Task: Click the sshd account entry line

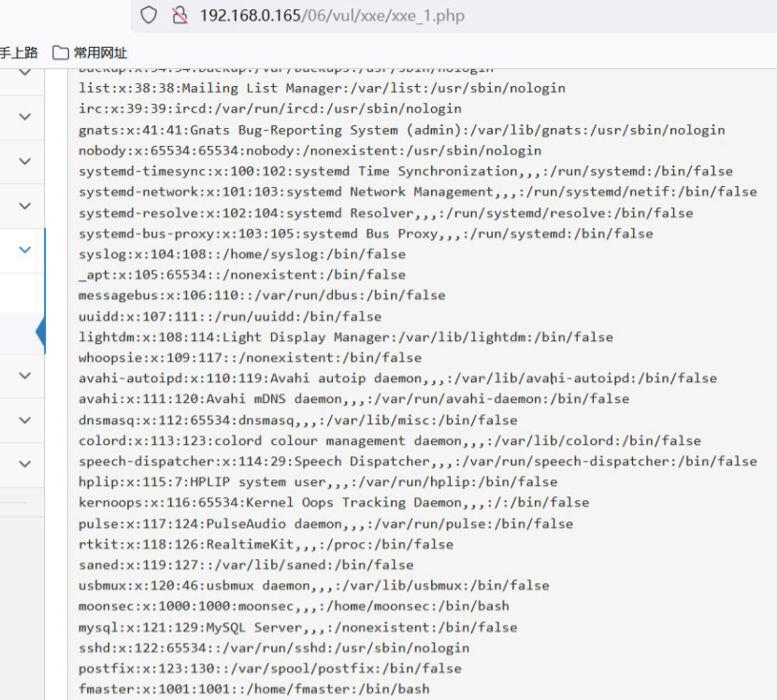Action: coord(273,648)
